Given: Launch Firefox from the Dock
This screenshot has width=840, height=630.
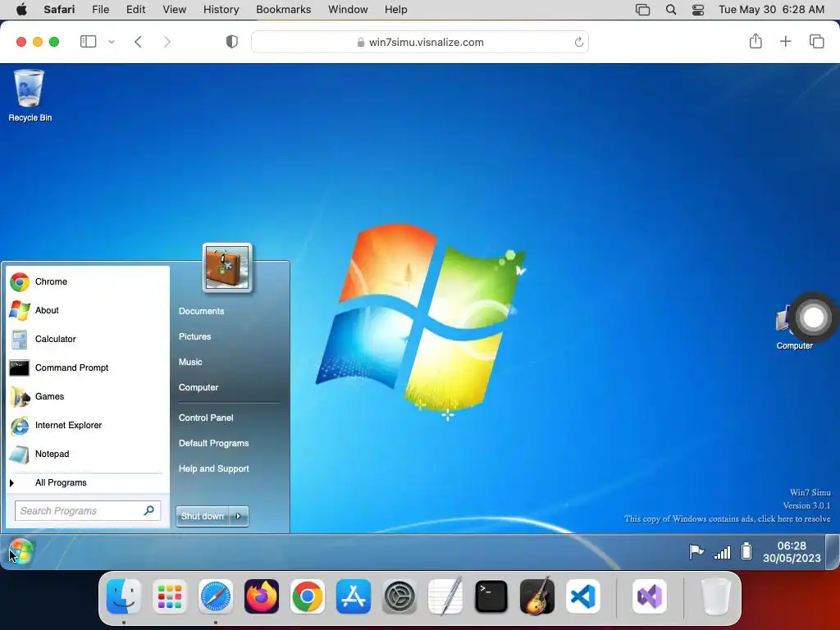Looking at the screenshot, I should click(x=262, y=596).
